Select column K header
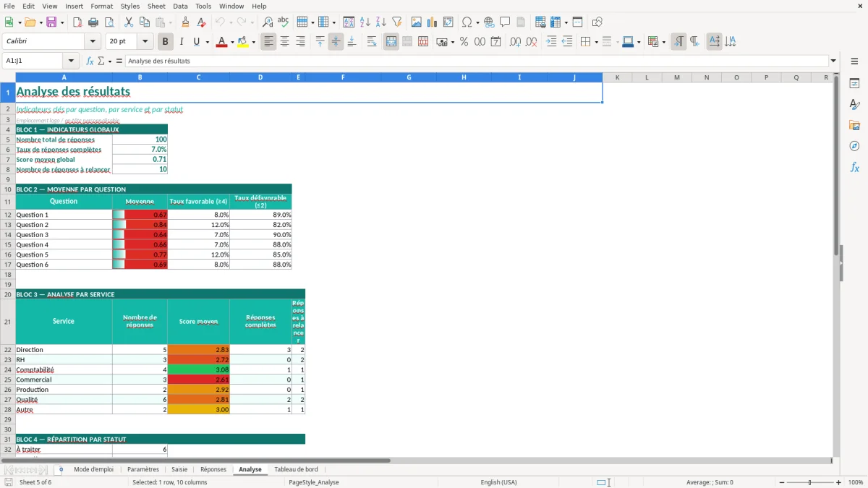 point(617,77)
